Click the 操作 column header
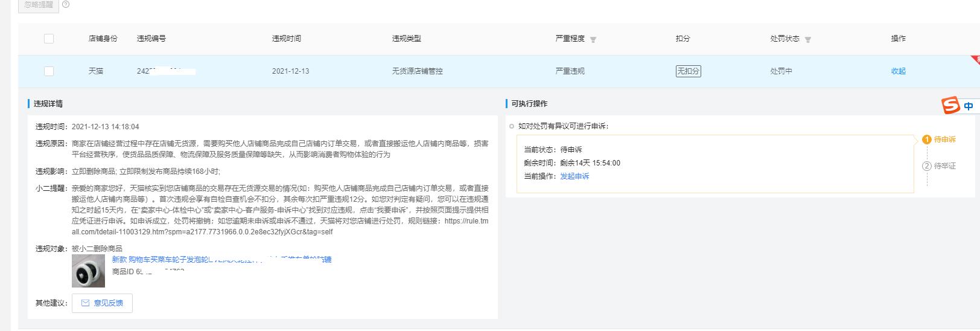The width and height of the screenshot is (980, 331). pyautogui.click(x=899, y=39)
